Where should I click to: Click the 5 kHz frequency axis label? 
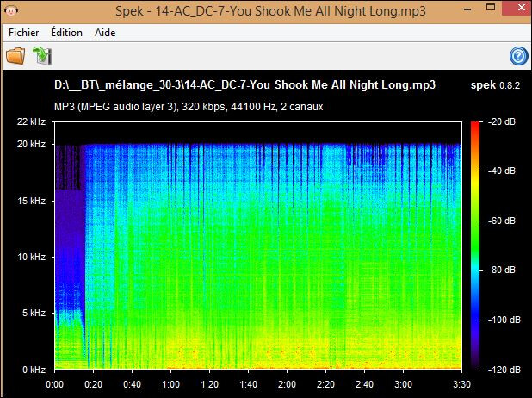[34, 313]
